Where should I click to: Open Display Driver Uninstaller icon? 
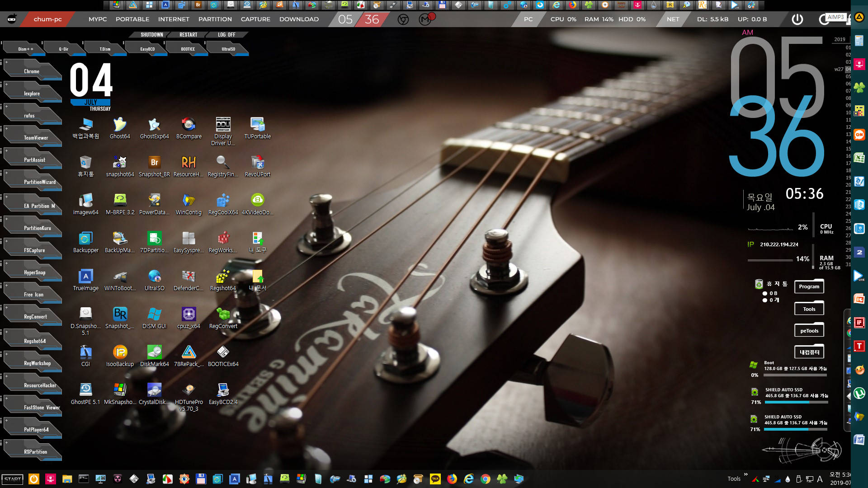(223, 131)
